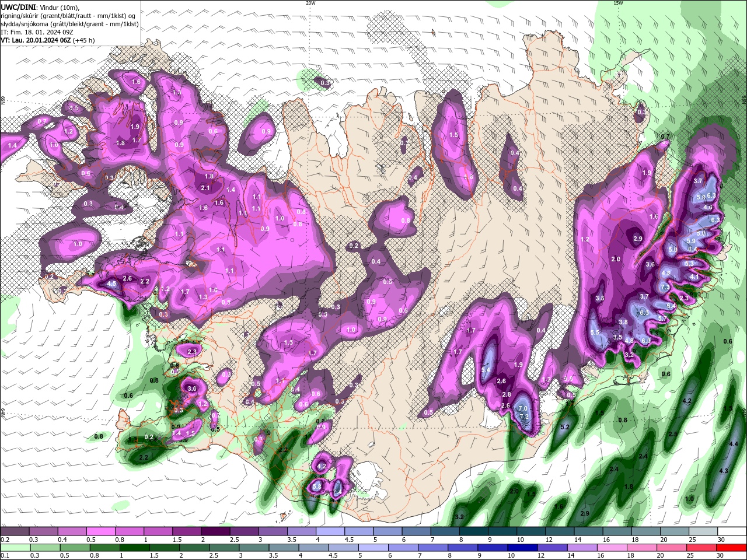Select the darkest green 1 rain scale swatch
The height and width of the screenshot is (560, 747).
[x=134, y=548]
